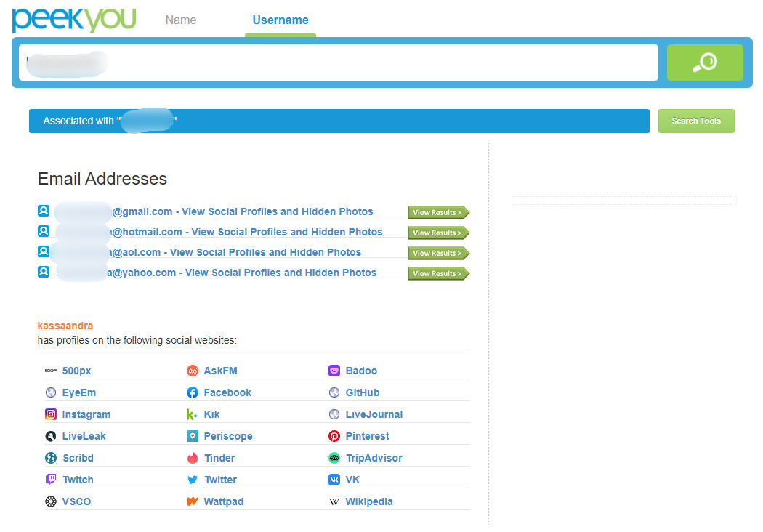Open the hotmail.com social profiles link
763x532 pixels.
247,232
